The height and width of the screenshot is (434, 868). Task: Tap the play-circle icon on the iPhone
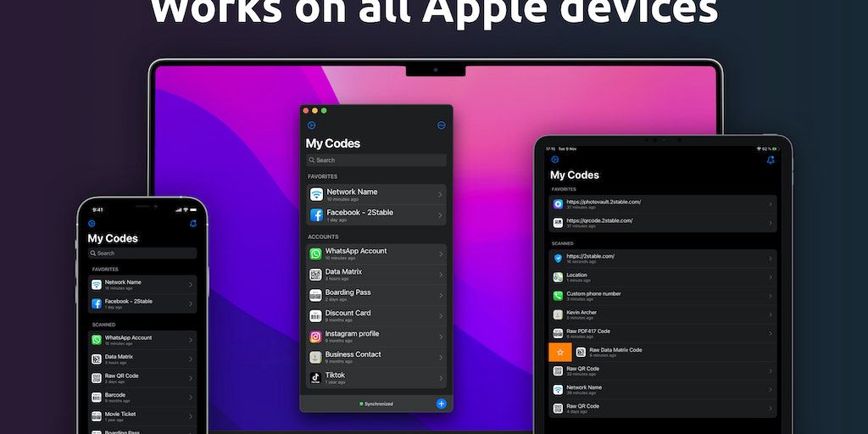tap(92, 224)
